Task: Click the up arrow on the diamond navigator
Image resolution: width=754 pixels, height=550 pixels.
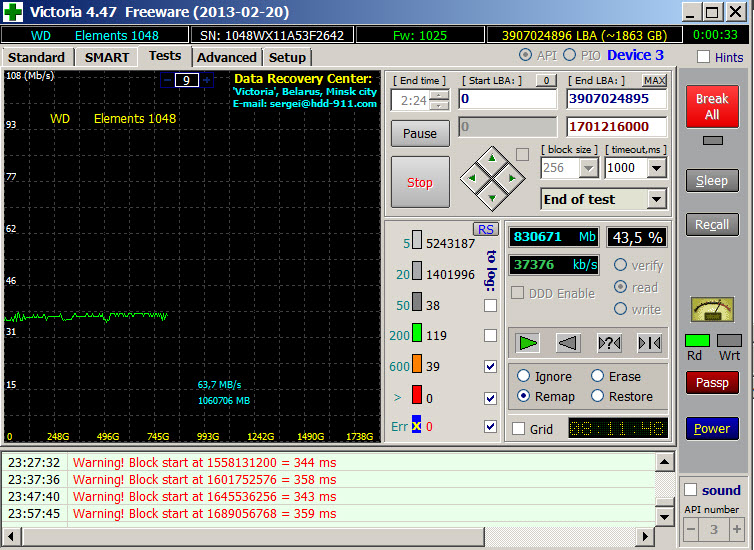Action: [x=491, y=160]
